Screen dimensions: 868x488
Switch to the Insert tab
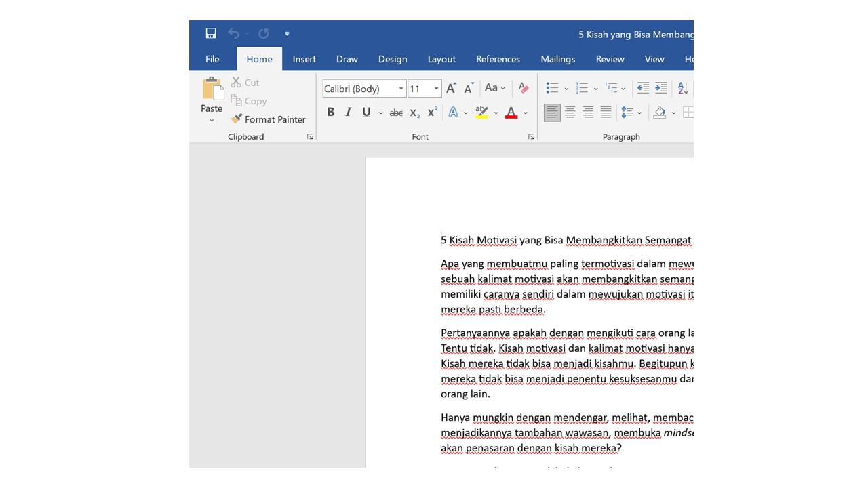pos(304,59)
